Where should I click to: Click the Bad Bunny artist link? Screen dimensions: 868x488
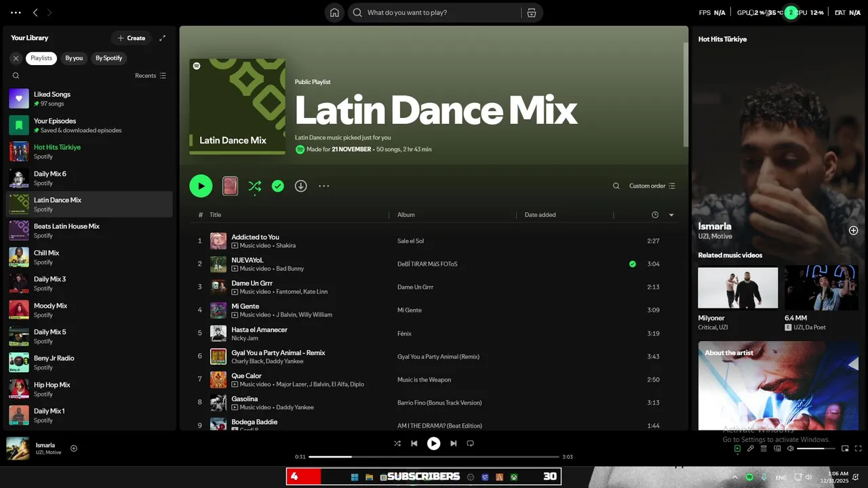[290, 268]
